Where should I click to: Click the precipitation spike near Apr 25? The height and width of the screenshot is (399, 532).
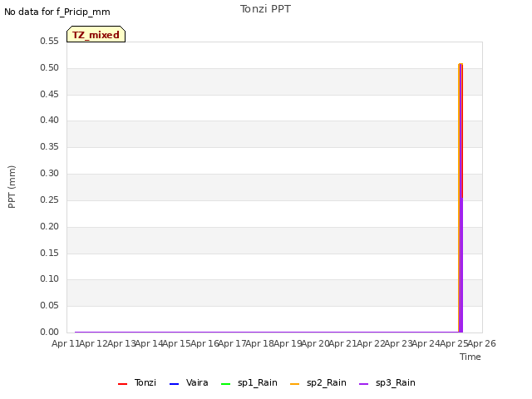tap(461, 198)
